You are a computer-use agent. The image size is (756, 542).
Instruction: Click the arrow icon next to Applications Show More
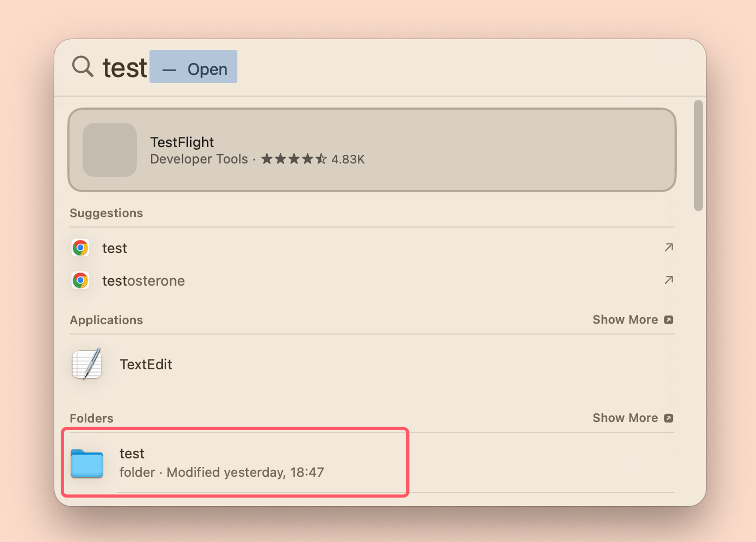(x=669, y=320)
